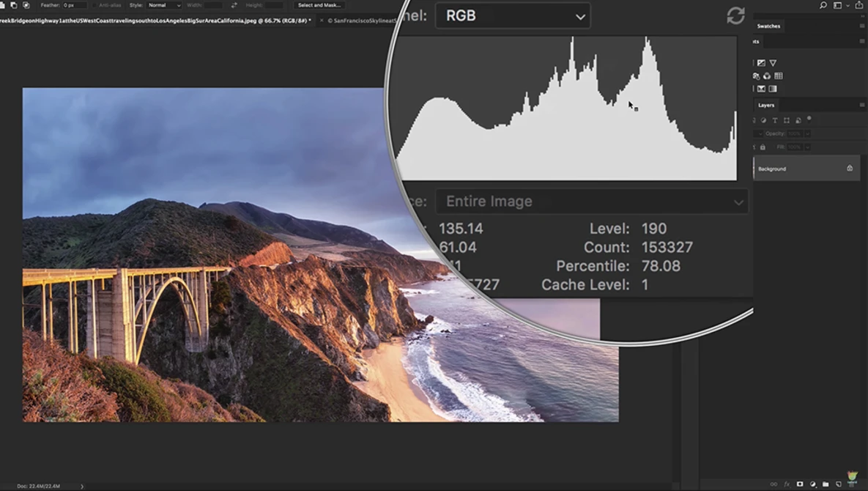Click the histogram graph area
868x491 pixels.
[x=568, y=108]
